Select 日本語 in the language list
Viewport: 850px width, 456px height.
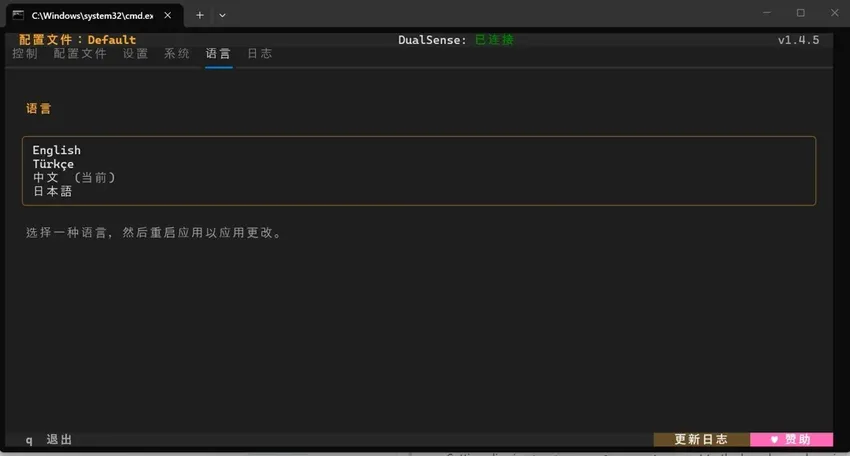[53, 191]
